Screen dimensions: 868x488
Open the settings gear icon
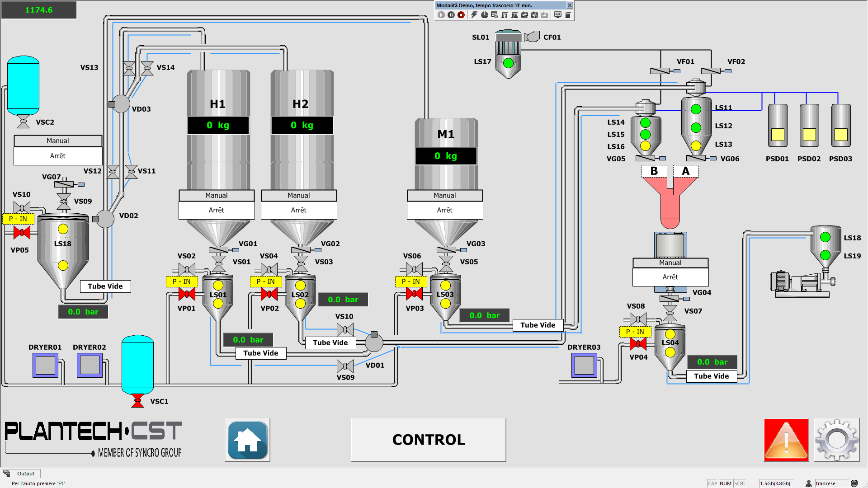[x=836, y=440]
